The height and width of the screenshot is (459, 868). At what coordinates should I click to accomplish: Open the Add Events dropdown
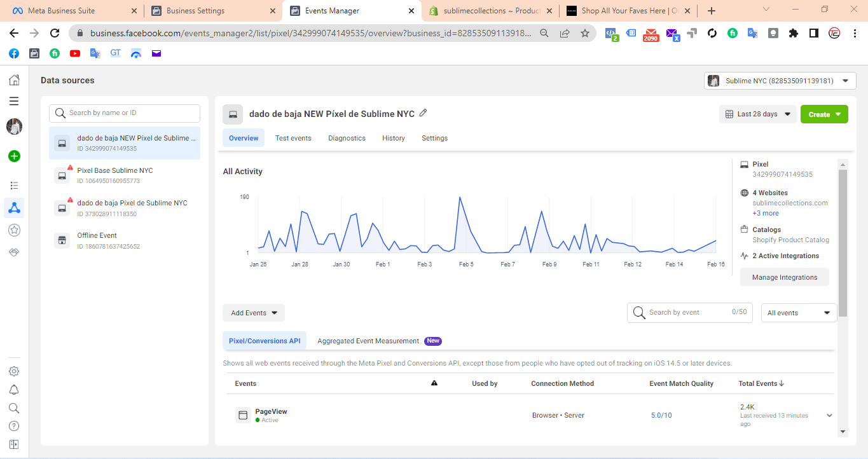254,313
